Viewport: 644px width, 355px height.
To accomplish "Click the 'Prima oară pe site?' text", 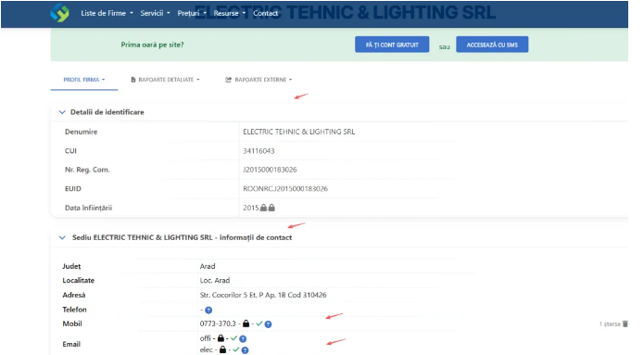I will click(x=152, y=44).
